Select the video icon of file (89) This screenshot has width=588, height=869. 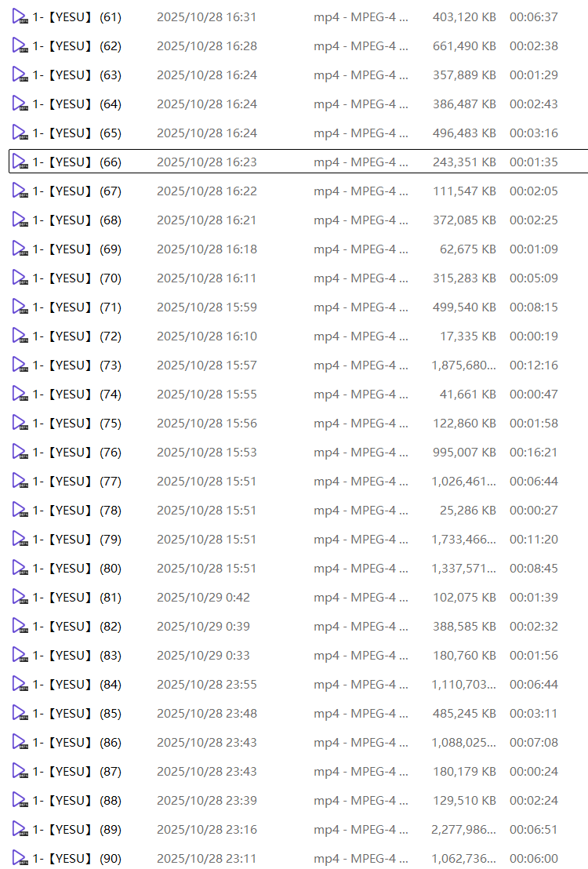20,830
